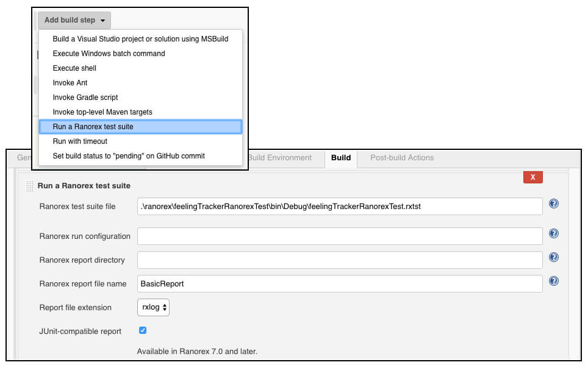
Task: Edit the Ranorex test suite file path
Action: 340,207
